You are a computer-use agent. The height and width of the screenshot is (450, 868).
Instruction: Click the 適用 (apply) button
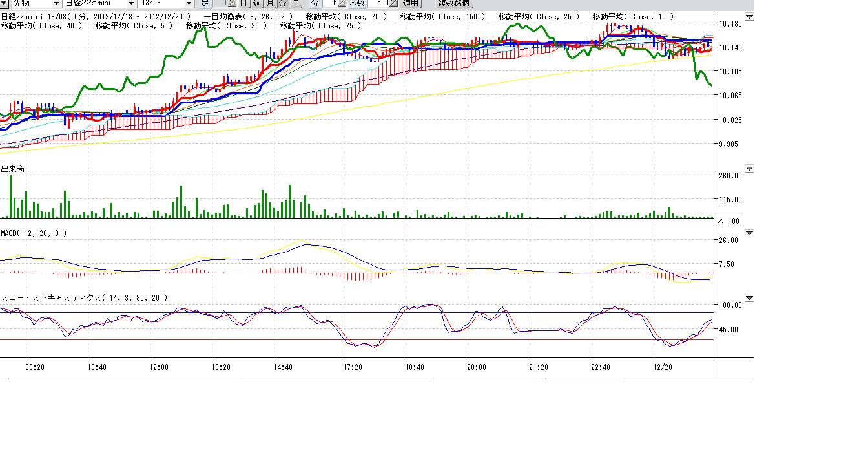tap(411, 3)
